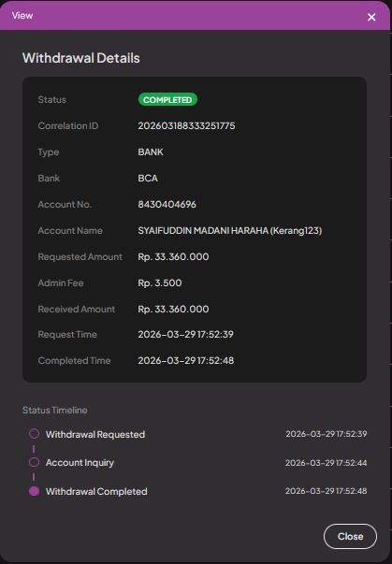Close the View dialog with X icon

pyautogui.click(x=371, y=17)
